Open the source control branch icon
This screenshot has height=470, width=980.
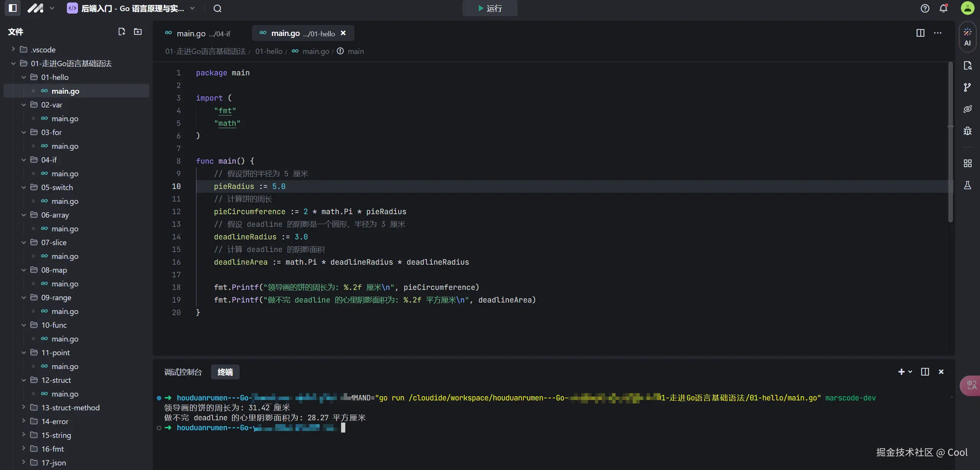967,87
